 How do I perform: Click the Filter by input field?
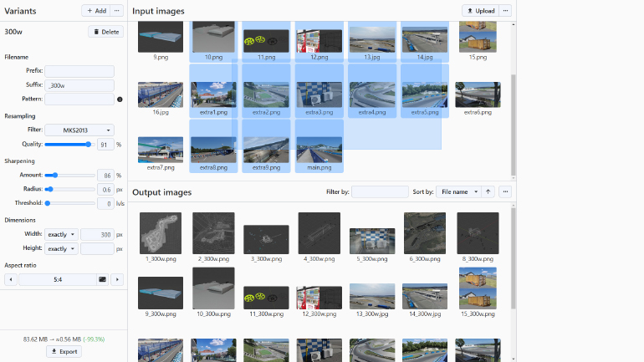tap(380, 191)
